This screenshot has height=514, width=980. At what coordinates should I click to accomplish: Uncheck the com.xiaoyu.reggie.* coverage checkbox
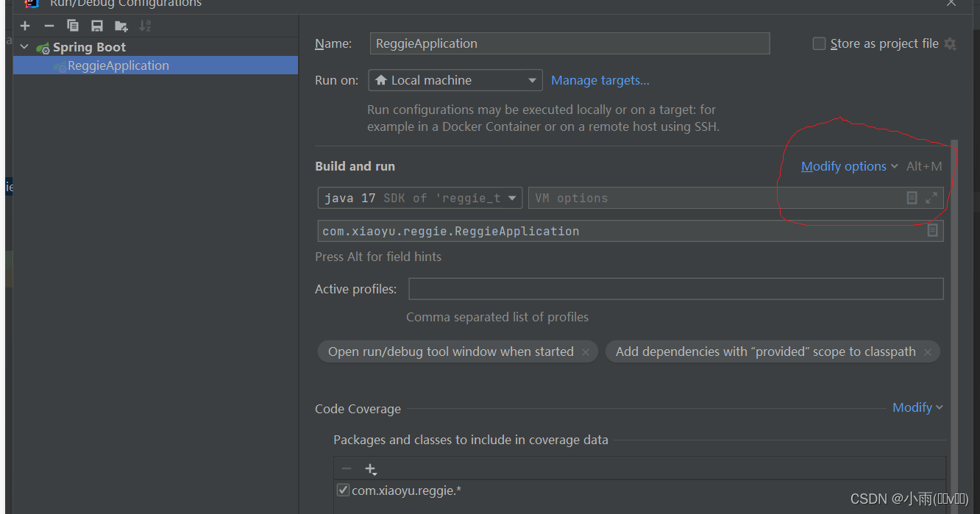click(x=343, y=490)
